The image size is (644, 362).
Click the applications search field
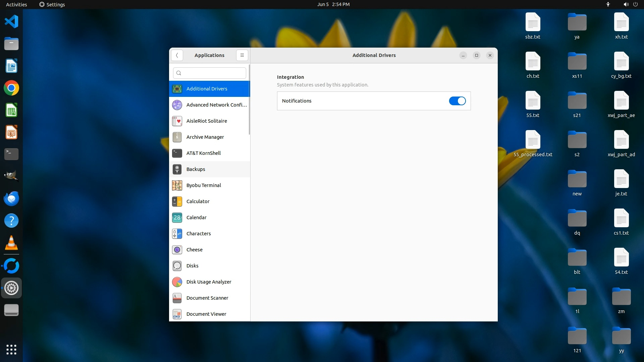(210, 73)
